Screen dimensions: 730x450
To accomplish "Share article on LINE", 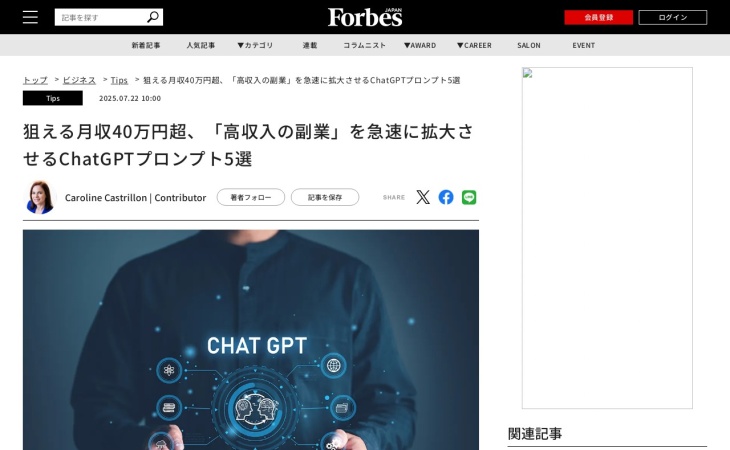I will (x=469, y=197).
